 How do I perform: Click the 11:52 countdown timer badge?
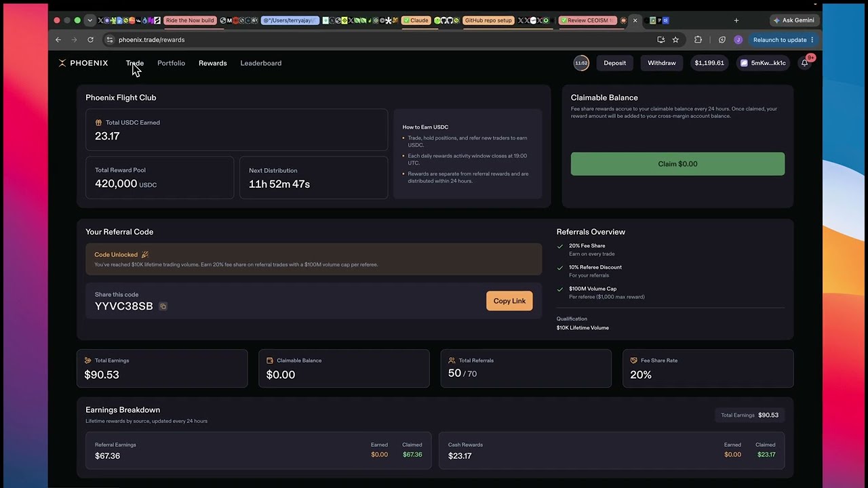(581, 63)
